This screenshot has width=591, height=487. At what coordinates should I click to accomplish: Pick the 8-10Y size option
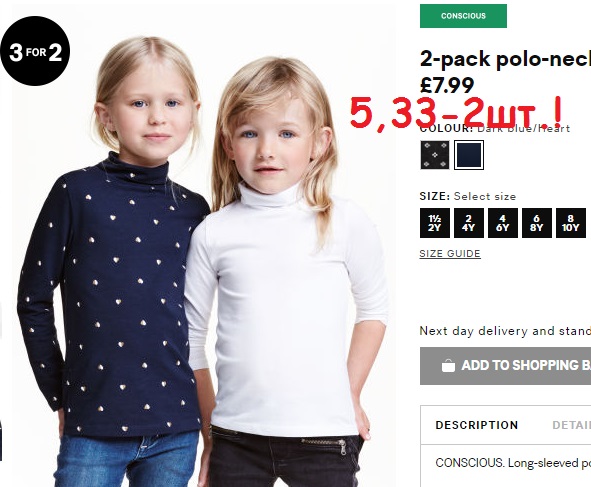571,223
